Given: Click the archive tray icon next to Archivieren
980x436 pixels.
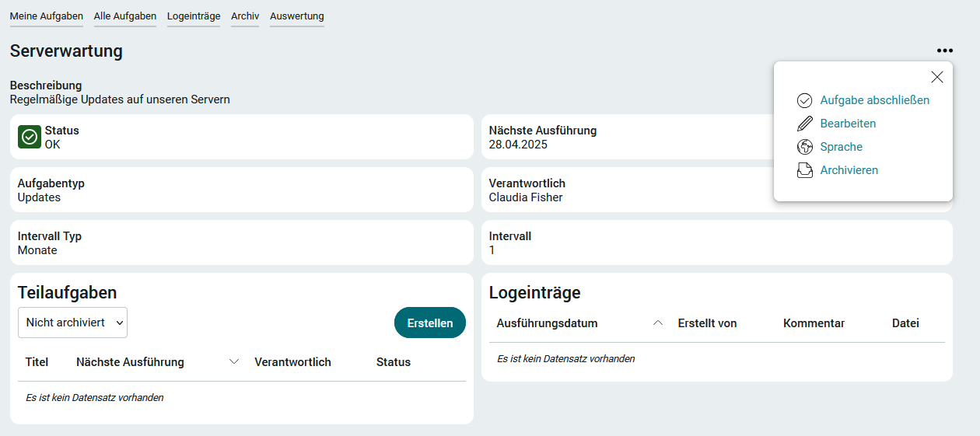Looking at the screenshot, I should (805, 170).
